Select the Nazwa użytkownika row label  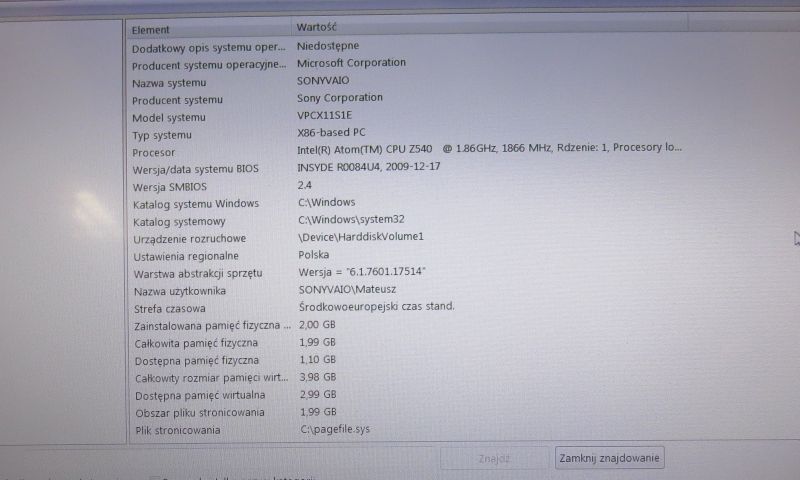(180, 291)
